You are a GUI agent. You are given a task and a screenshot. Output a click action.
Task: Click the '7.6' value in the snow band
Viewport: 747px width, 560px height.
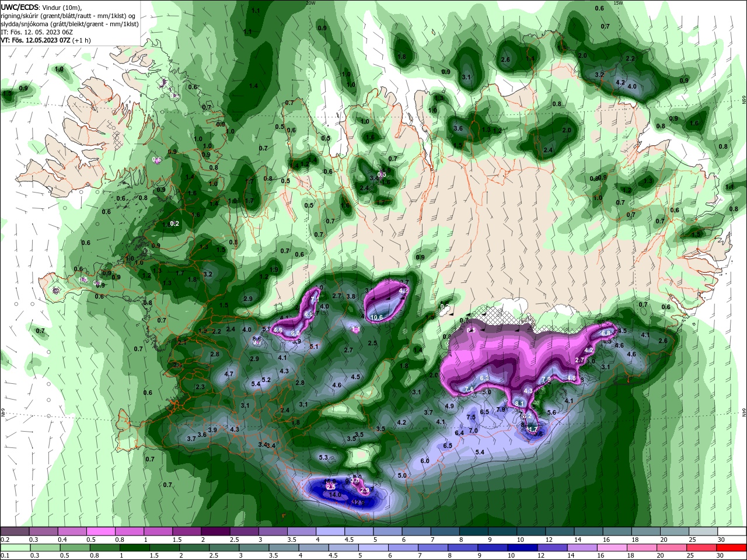pyautogui.click(x=469, y=390)
